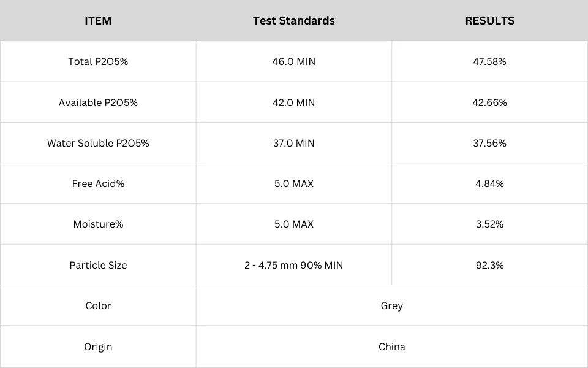Screen dimensions: 588x368
Task: Select the 42.66% result cell
Action: (x=490, y=102)
